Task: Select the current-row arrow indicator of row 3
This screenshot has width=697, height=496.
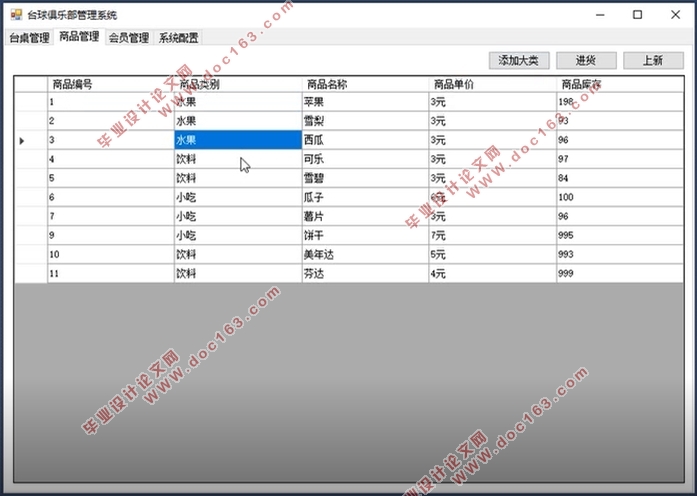Action: tap(22, 141)
